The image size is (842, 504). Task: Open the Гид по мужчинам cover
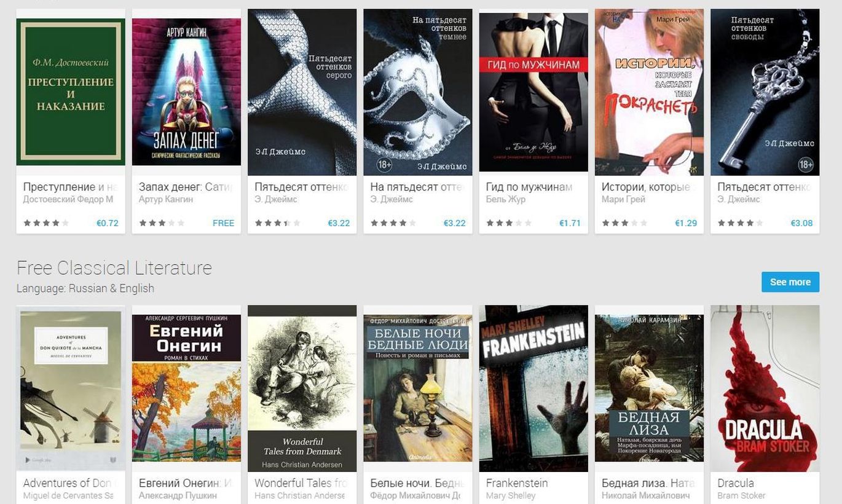[x=533, y=92]
